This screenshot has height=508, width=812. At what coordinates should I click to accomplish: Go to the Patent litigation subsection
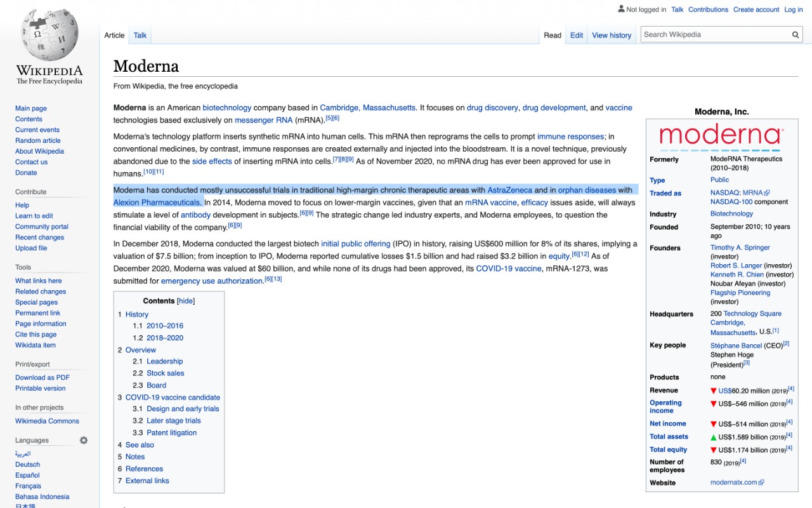[x=171, y=433]
